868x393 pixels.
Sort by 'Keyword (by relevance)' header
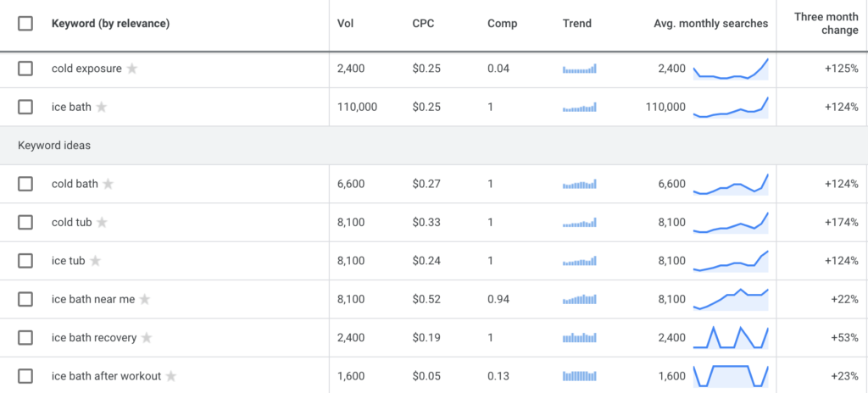click(111, 24)
